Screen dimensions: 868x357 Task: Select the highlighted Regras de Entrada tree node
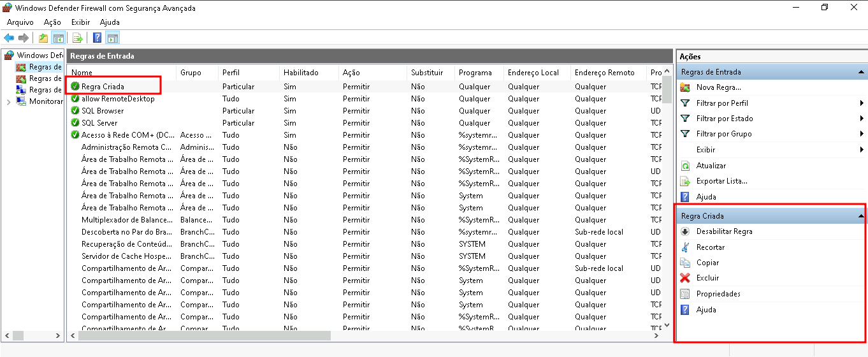(x=40, y=67)
